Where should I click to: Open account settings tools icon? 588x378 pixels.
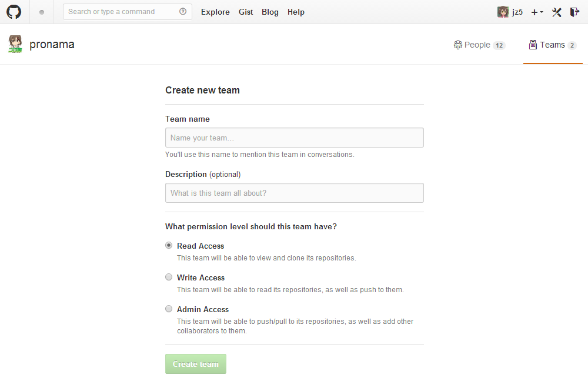[557, 12]
